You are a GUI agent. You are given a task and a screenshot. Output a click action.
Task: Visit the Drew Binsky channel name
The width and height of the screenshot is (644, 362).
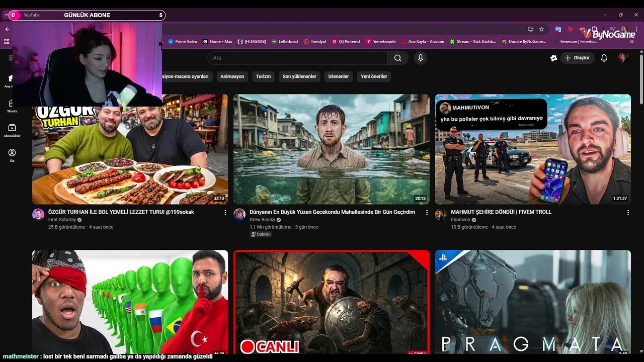click(262, 220)
